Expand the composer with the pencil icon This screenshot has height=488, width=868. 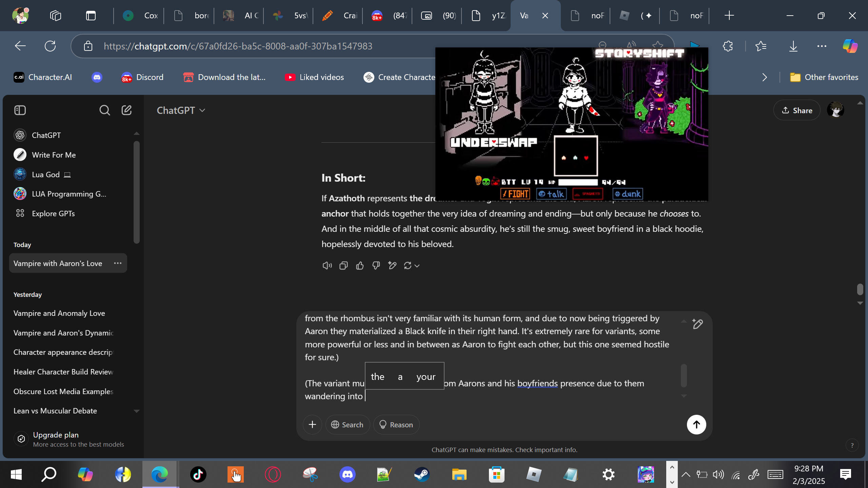tap(697, 324)
